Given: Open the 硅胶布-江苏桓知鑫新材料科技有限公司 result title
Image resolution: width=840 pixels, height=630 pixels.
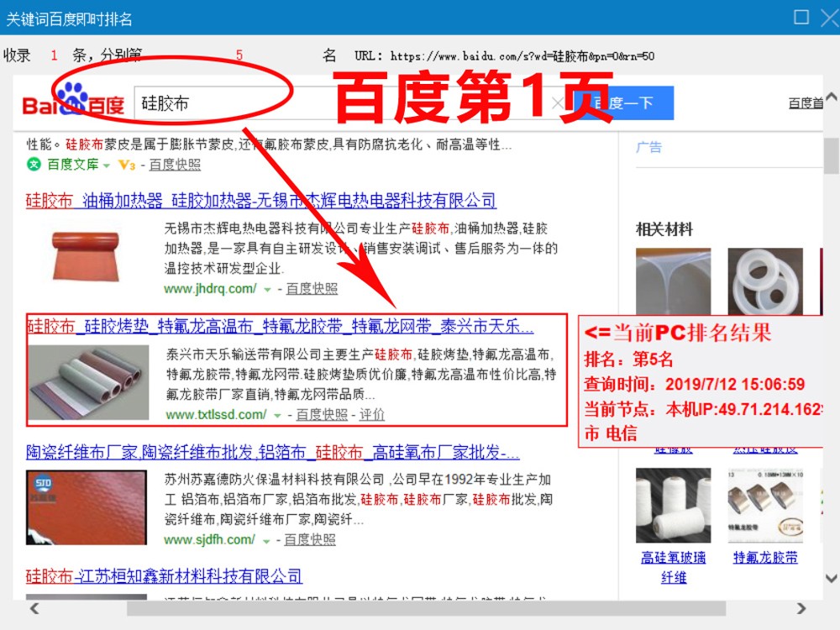Looking at the screenshot, I should (x=164, y=576).
